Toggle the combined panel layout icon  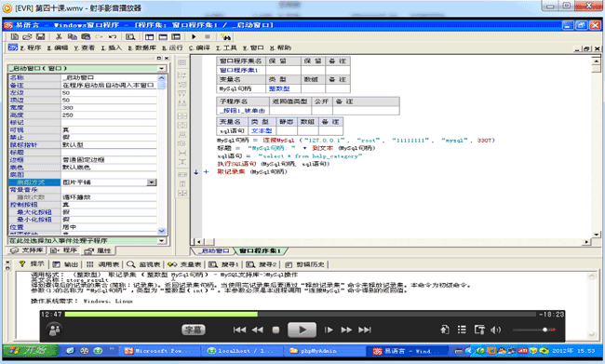pyautogui.click(x=176, y=36)
